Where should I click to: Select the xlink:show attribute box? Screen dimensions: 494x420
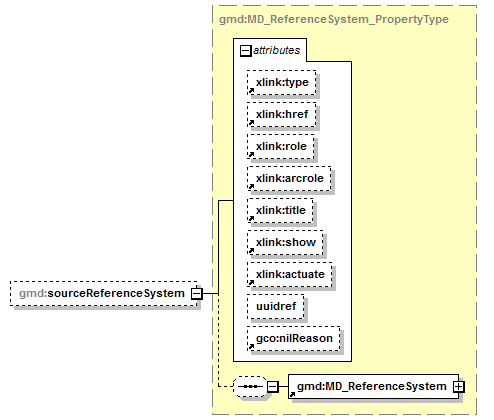(x=285, y=242)
